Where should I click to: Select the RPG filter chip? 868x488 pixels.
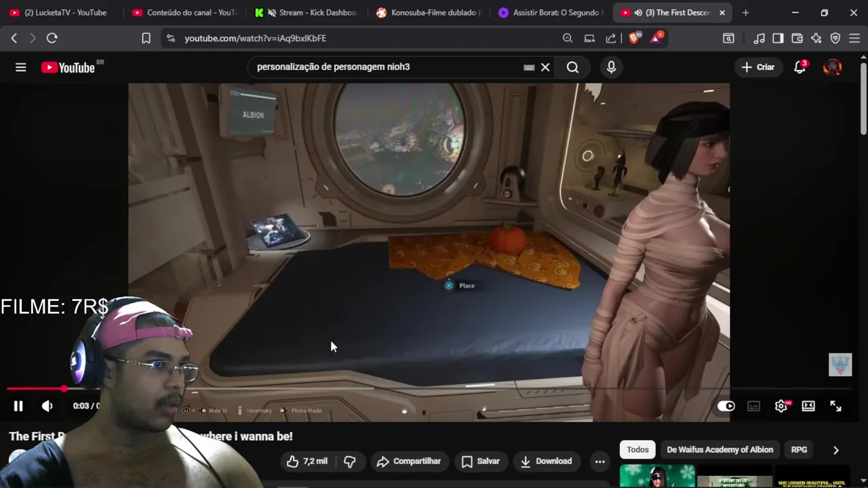pyautogui.click(x=799, y=449)
